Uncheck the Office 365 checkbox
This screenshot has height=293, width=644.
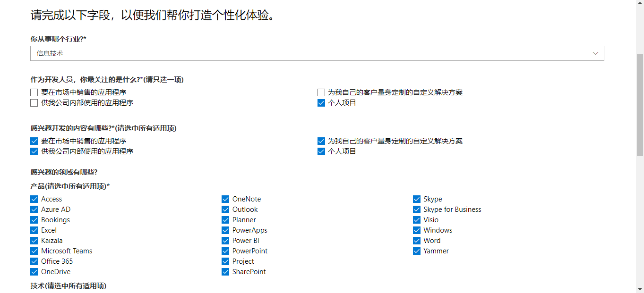34,261
